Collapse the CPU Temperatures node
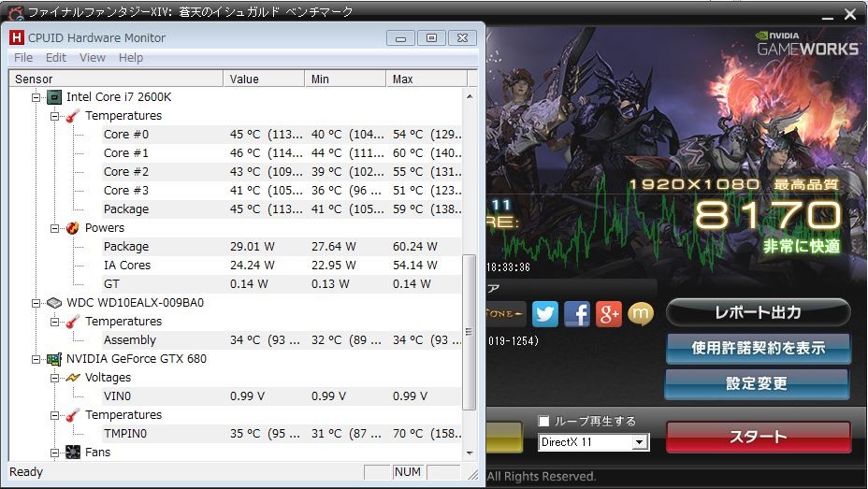Viewport: 868px width, 489px height. click(55, 116)
